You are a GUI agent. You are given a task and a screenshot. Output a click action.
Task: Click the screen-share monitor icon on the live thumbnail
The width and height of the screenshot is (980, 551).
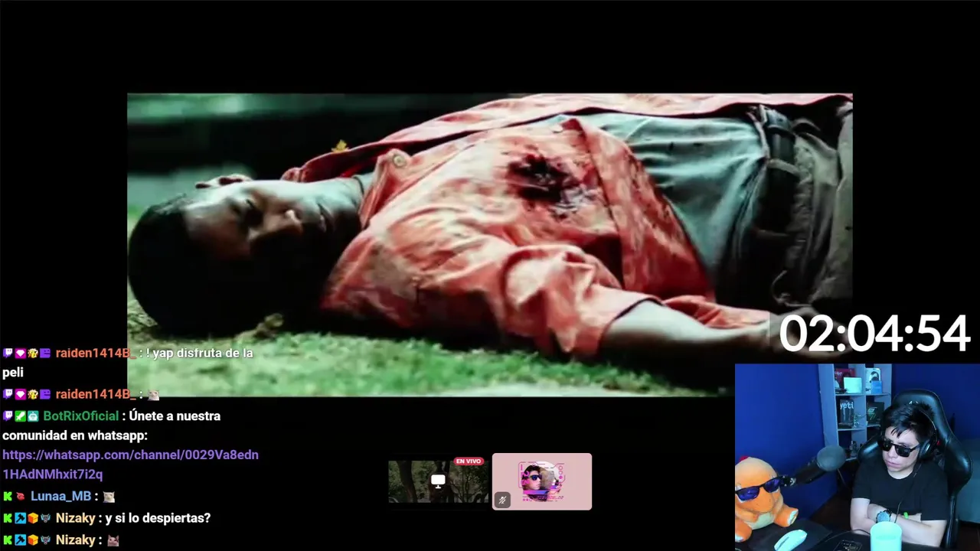438,481
